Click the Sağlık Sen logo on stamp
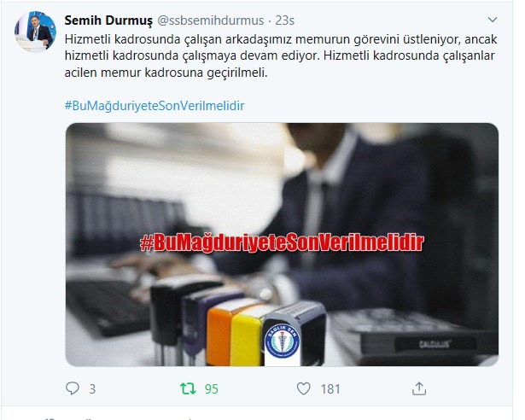This screenshot has height=420, width=525. [x=282, y=341]
